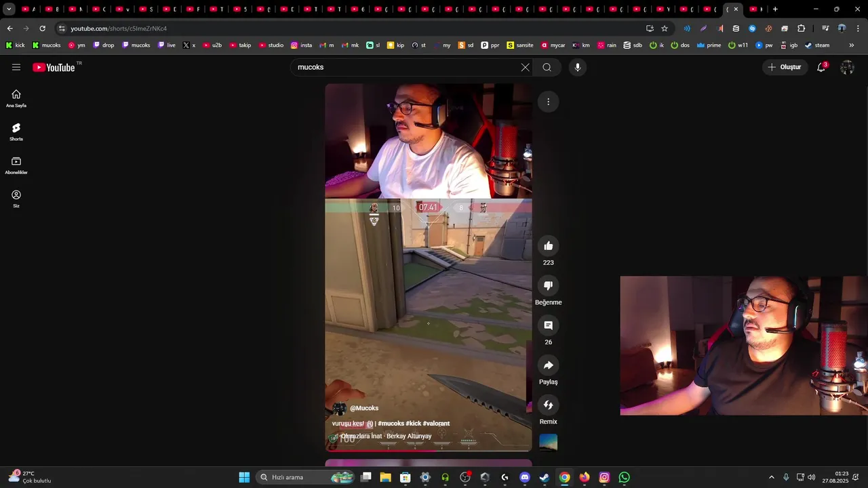Image resolution: width=868 pixels, height=488 pixels.
Task: Open the tab search dropdown arrow
Action: (x=9, y=9)
